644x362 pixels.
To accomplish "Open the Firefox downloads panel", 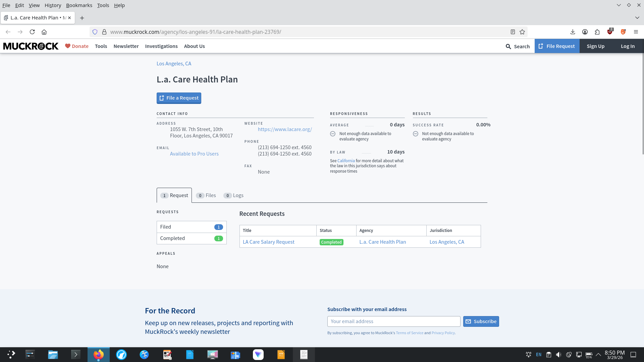I will pos(573,32).
